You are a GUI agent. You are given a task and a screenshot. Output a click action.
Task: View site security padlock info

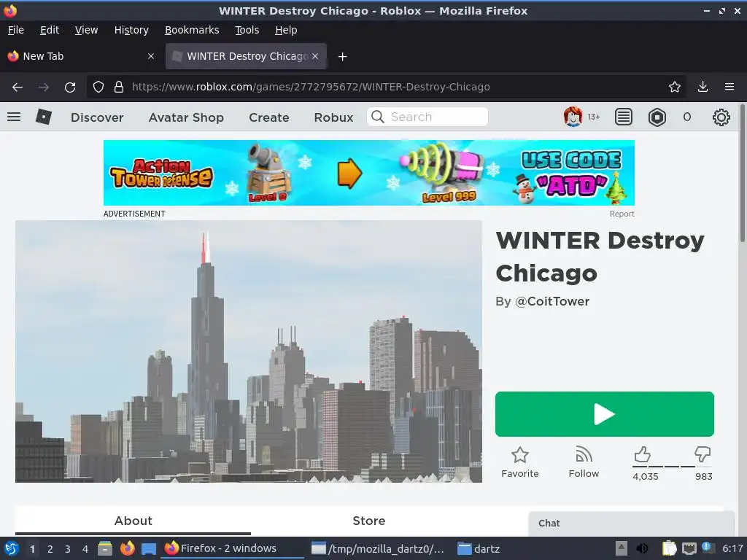119,87
